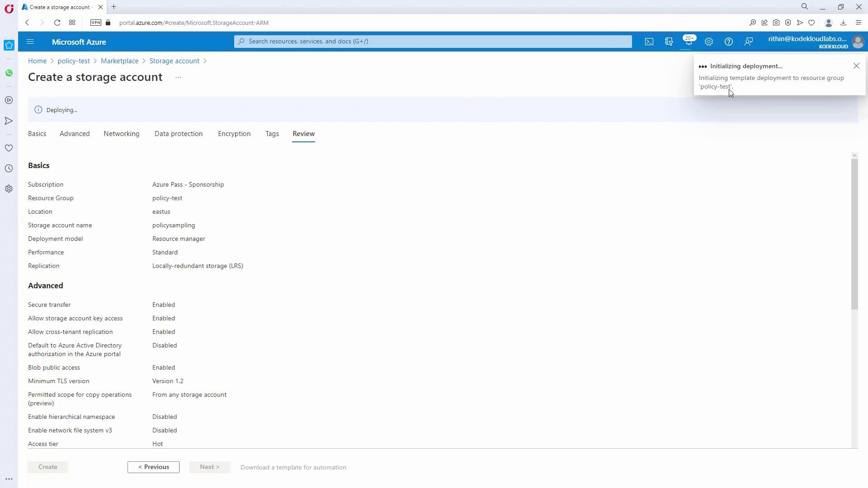
Task: Open the notifications bell icon
Action: point(688,42)
